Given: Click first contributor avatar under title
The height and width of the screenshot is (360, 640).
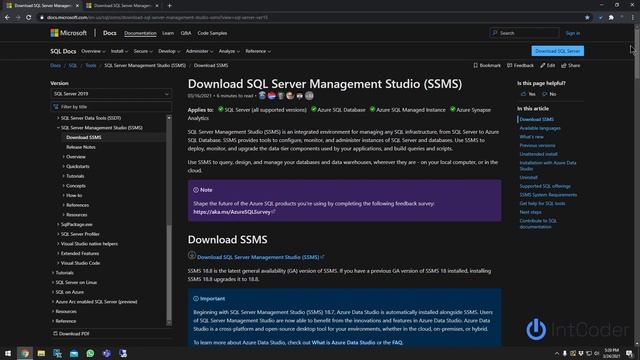Looking at the screenshot, I should [x=262, y=96].
